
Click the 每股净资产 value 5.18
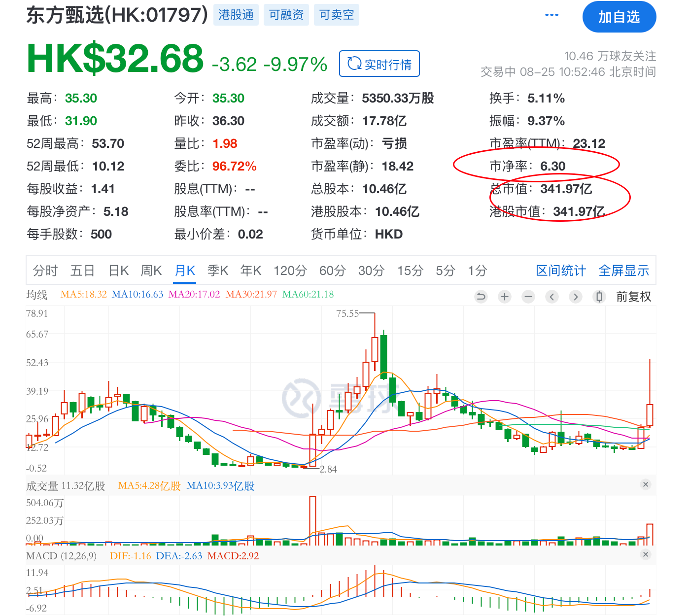(116, 211)
